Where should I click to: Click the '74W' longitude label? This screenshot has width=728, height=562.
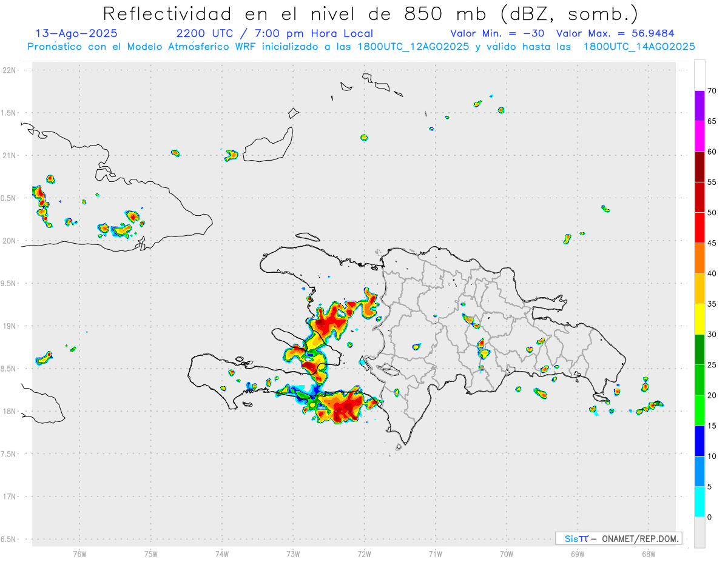pyautogui.click(x=222, y=554)
